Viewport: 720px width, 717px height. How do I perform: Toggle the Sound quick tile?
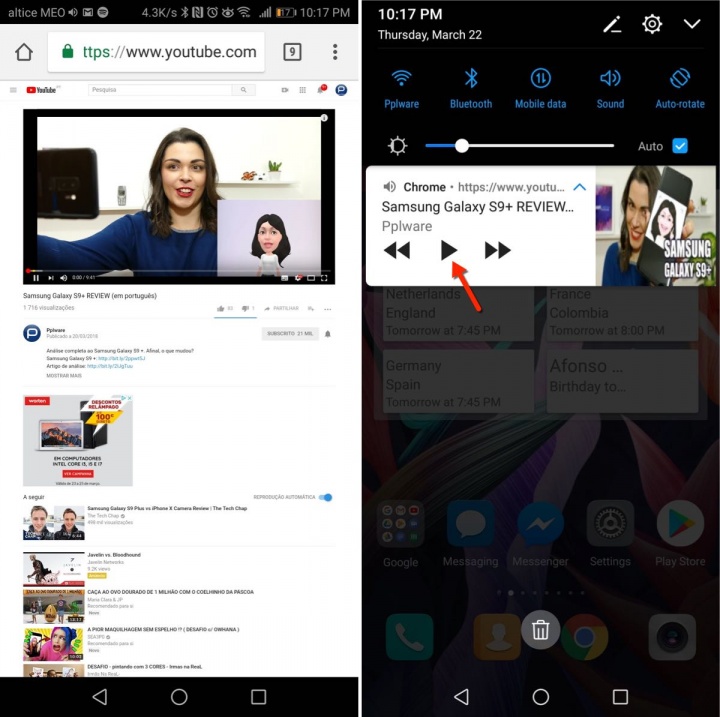[x=610, y=89]
